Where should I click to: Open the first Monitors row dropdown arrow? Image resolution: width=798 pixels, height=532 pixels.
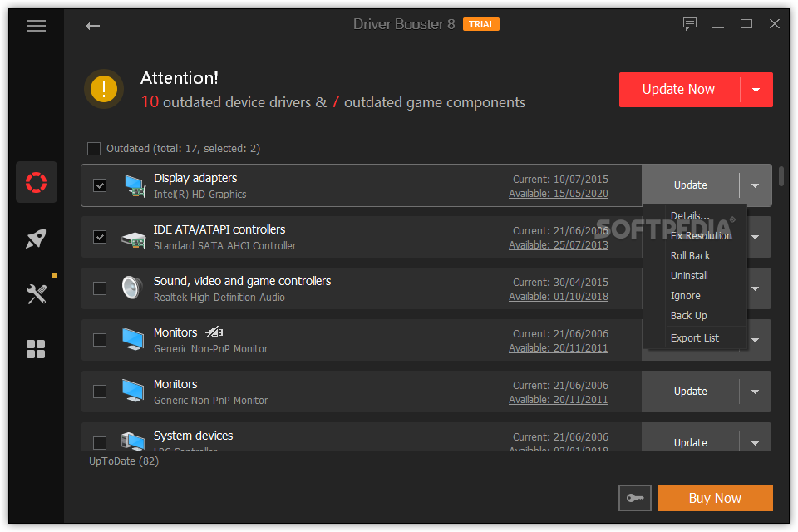point(756,340)
